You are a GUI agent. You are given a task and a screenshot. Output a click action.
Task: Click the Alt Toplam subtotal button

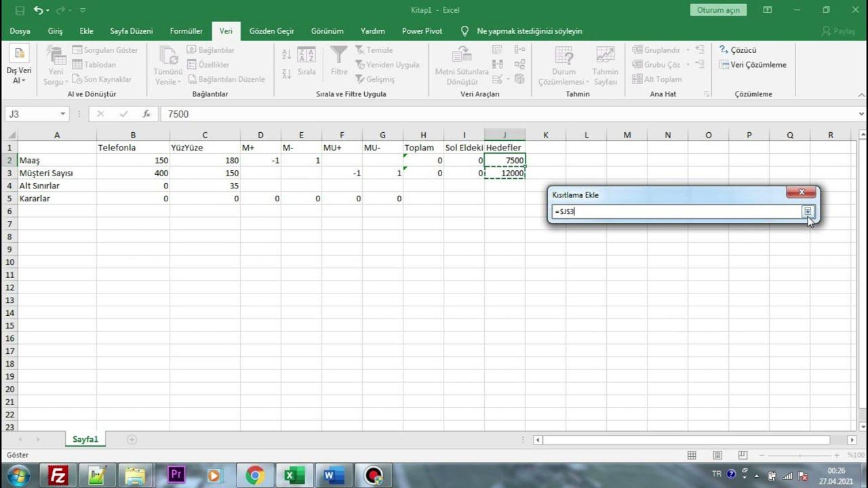click(657, 79)
